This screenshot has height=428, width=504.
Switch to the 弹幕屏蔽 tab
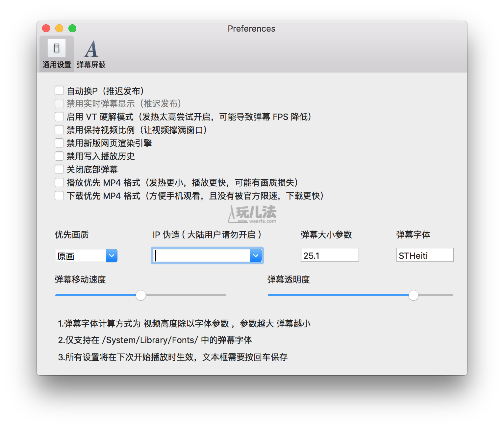coord(91,54)
